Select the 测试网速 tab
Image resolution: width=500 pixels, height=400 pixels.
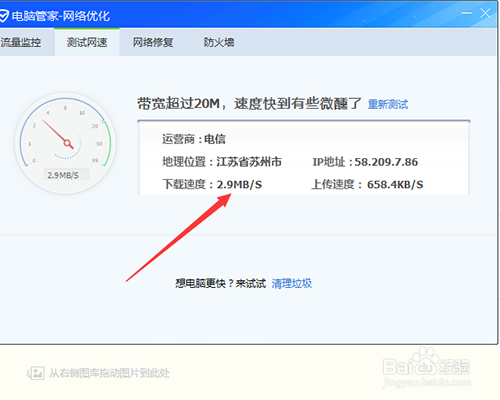click(x=87, y=42)
